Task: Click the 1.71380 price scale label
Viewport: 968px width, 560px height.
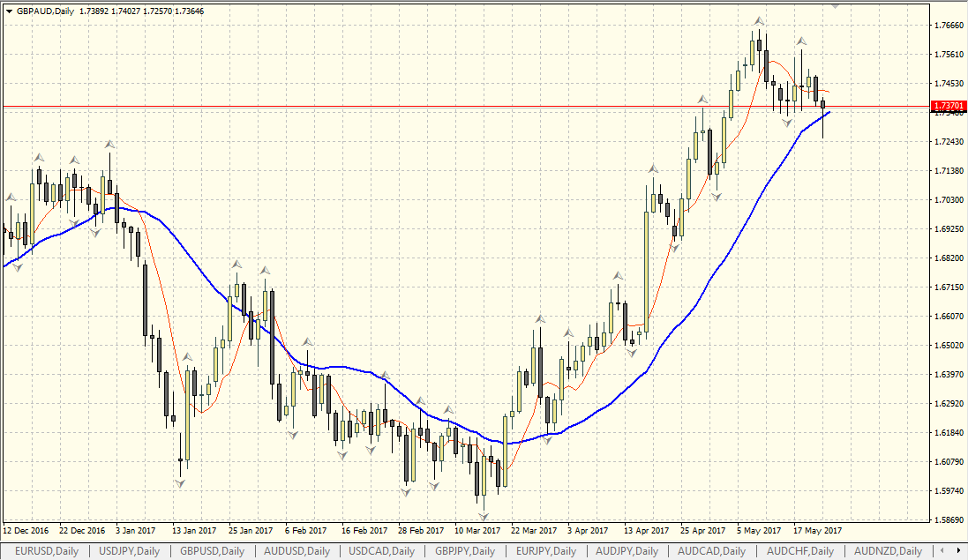Action: 949,171
